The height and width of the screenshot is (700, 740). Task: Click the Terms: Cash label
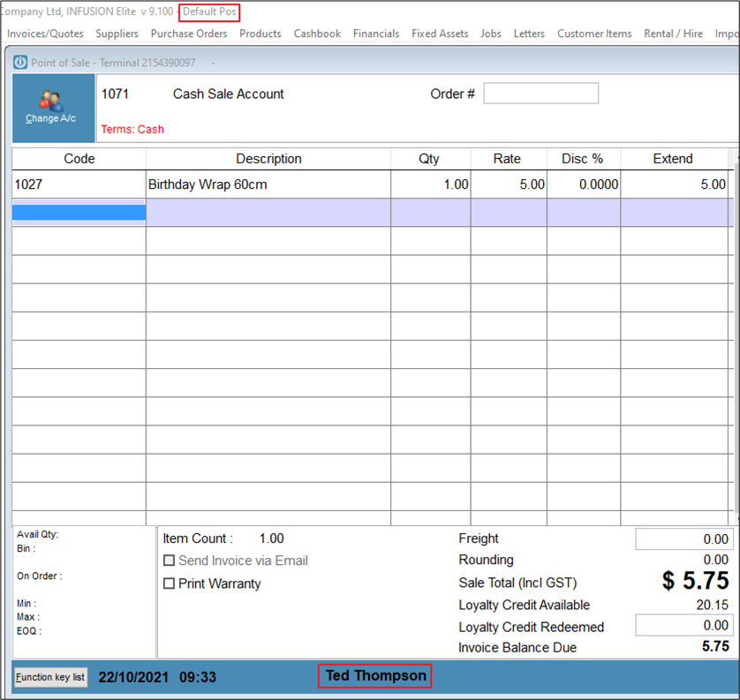(x=132, y=129)
